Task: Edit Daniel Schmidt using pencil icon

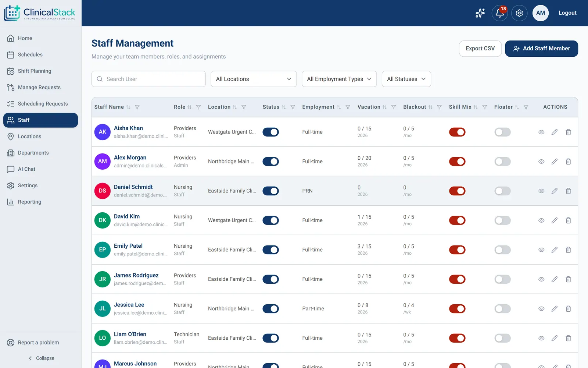Action: [x=555, y=191]
